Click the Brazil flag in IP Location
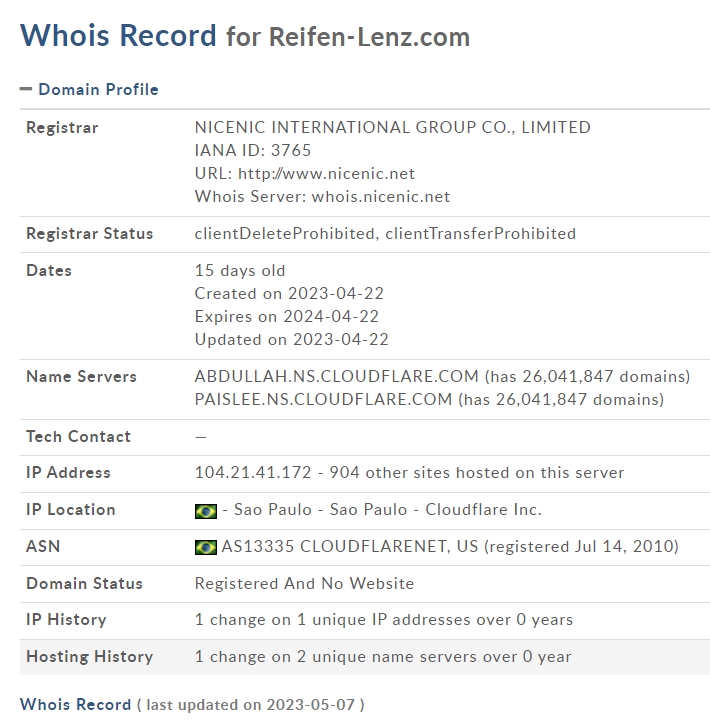The width and height of the screenshot is (710, 724). pos(205,511)
